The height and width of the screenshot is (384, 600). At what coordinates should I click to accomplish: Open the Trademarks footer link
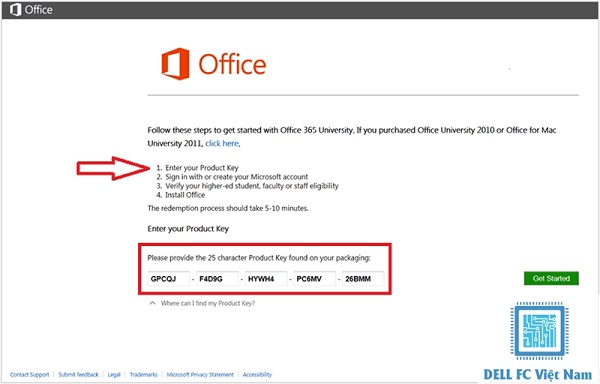(143, 375)
